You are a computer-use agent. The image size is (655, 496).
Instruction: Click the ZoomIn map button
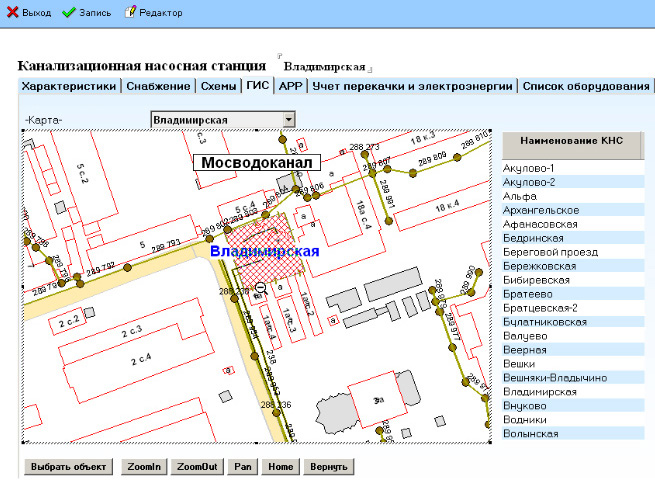(143, 467)
